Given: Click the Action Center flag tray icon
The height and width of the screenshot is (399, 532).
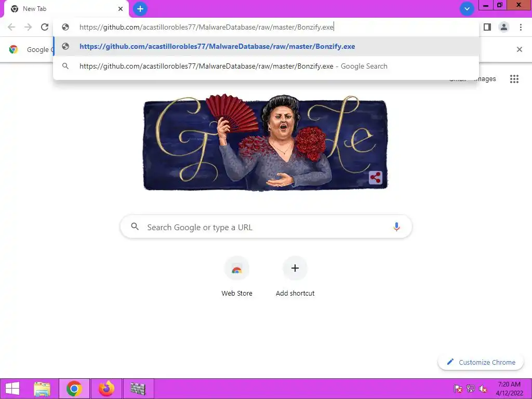Looking at the screenshot, I should tap(458, 389).
